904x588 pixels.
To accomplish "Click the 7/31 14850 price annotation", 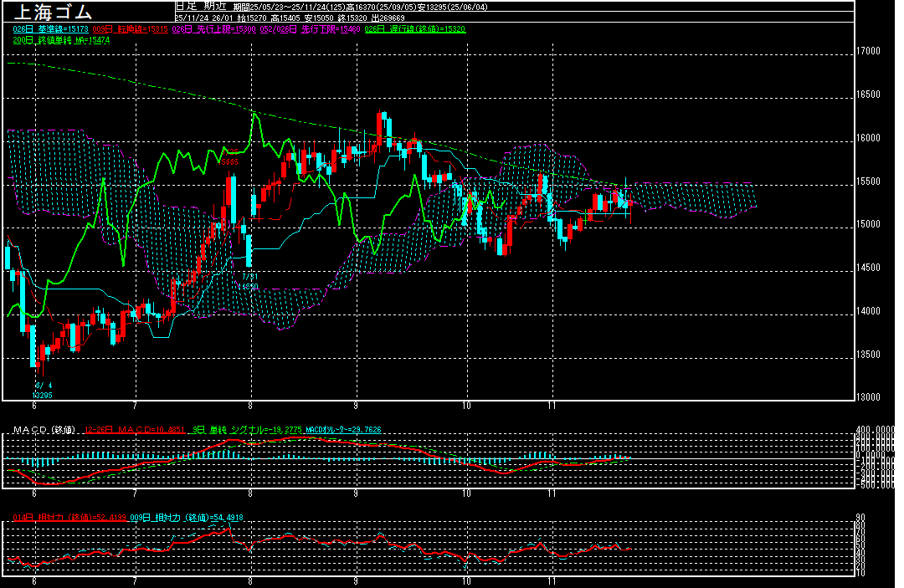I will click(249, 281).
